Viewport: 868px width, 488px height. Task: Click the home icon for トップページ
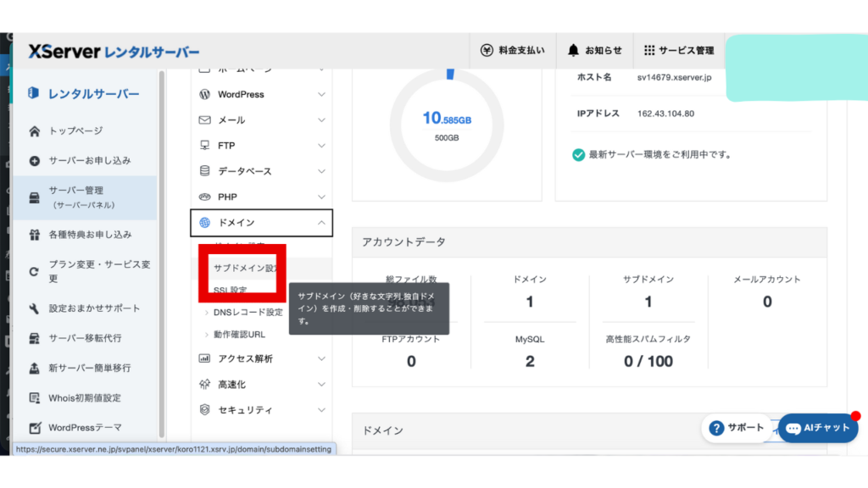tap(35, 131)
